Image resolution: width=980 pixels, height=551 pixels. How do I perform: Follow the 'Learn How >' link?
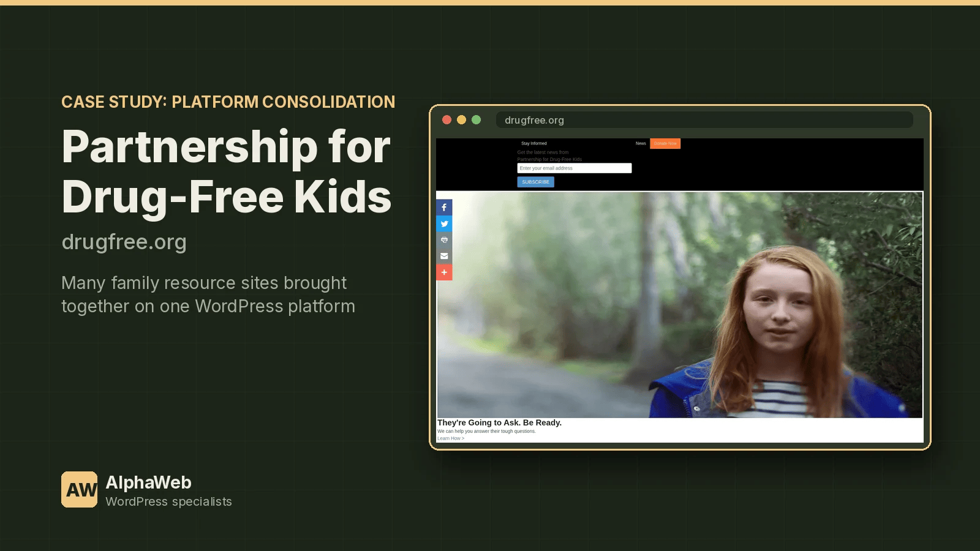[x=451, y=438]
